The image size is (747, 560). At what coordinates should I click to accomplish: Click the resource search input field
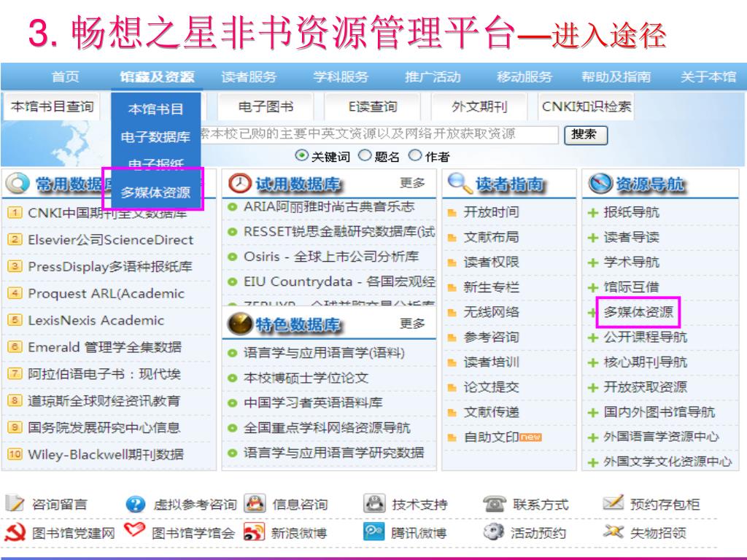(379, 134)
